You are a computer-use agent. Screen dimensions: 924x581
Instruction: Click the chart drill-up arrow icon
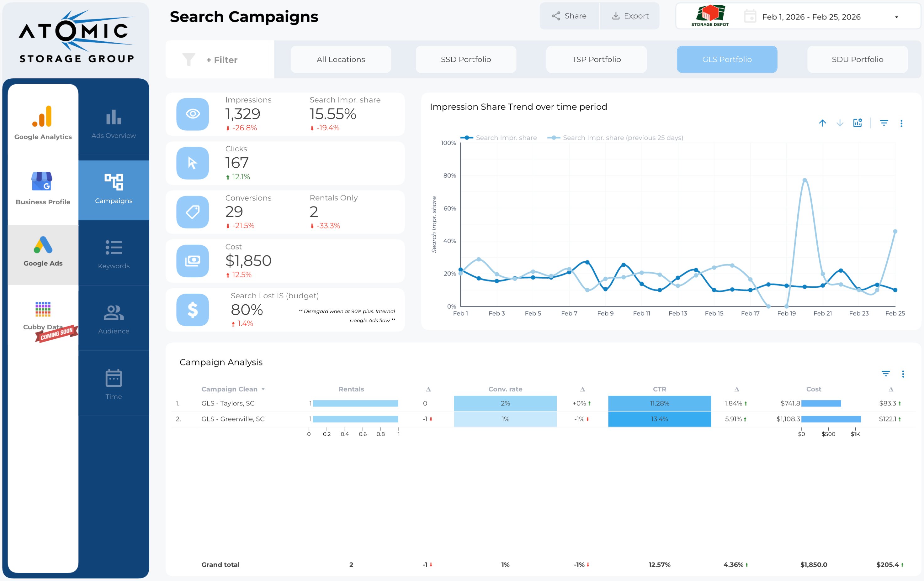(x=822, y=123)
